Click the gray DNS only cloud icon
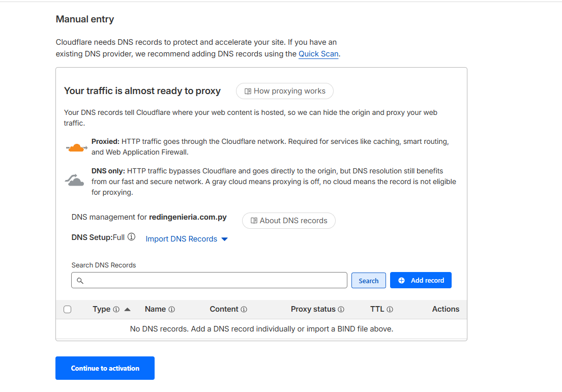Viewport: 562px width, 392px height. [x=75, y=180]
